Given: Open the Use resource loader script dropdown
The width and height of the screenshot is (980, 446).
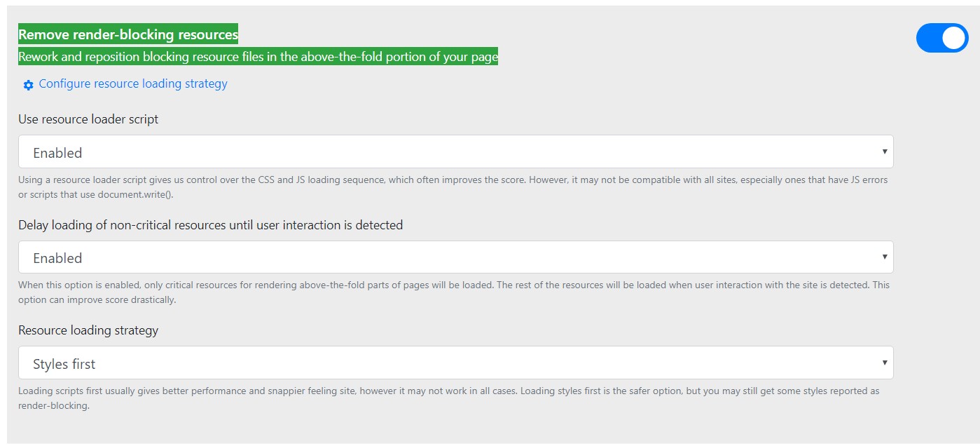Looking at the screenshot, I should click(x=455, y=152).
